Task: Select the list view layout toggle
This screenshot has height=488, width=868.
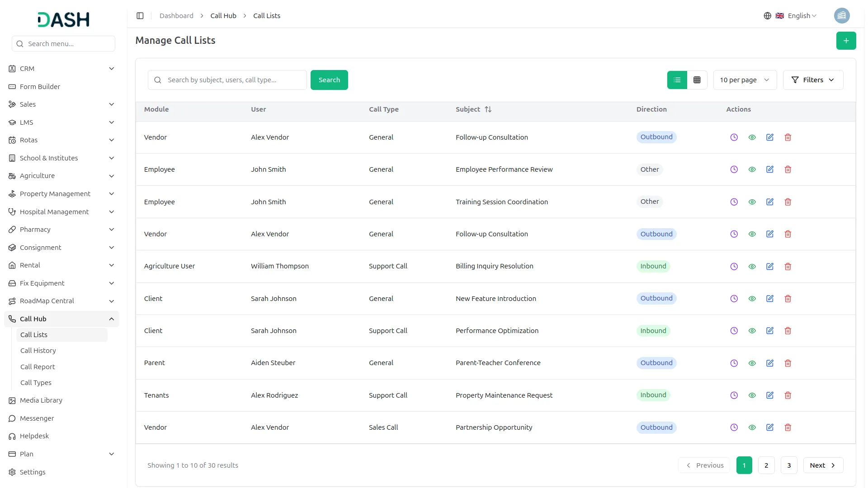Action: point(677,80)
